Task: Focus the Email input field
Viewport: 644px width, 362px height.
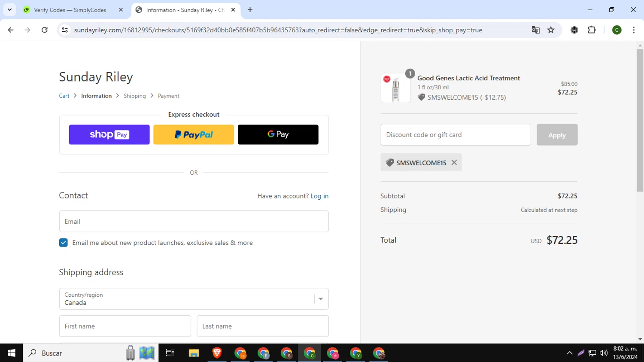Action: pyautogui.click(x=194, y=221)
